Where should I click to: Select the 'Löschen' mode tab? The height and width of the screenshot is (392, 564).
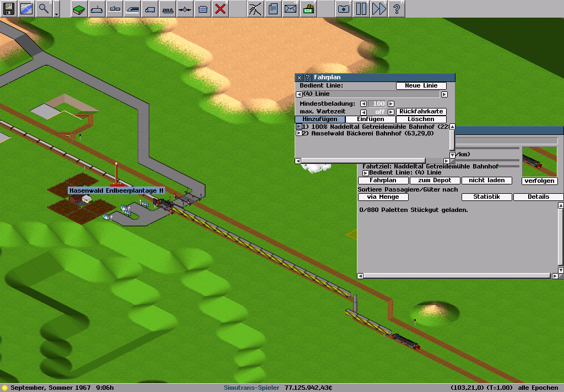(x=421, y=119)
